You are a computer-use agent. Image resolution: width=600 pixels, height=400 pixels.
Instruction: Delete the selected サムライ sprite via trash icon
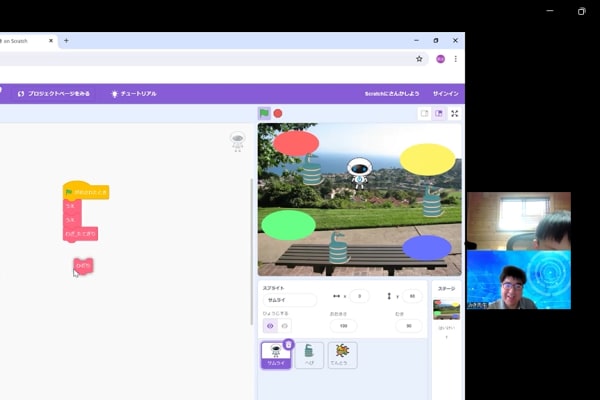click(288, 344)
